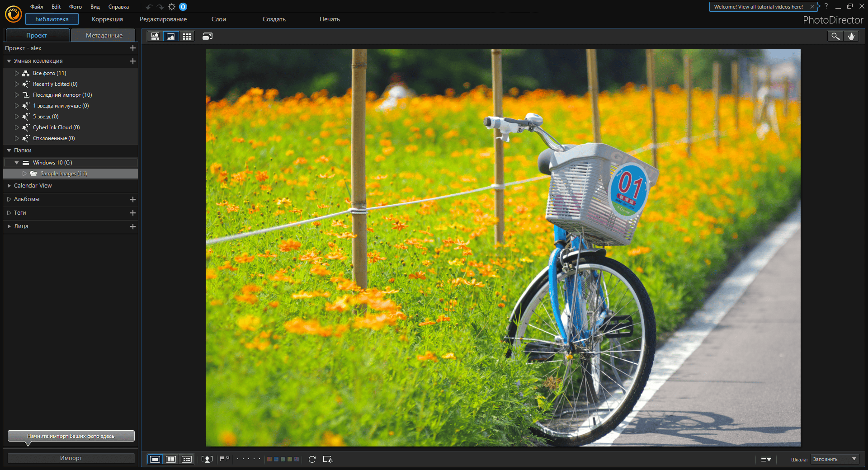The width and height of the screenshot is (868, 470).
Task: Click the face tagging icon
Action: tap(207, 459)
